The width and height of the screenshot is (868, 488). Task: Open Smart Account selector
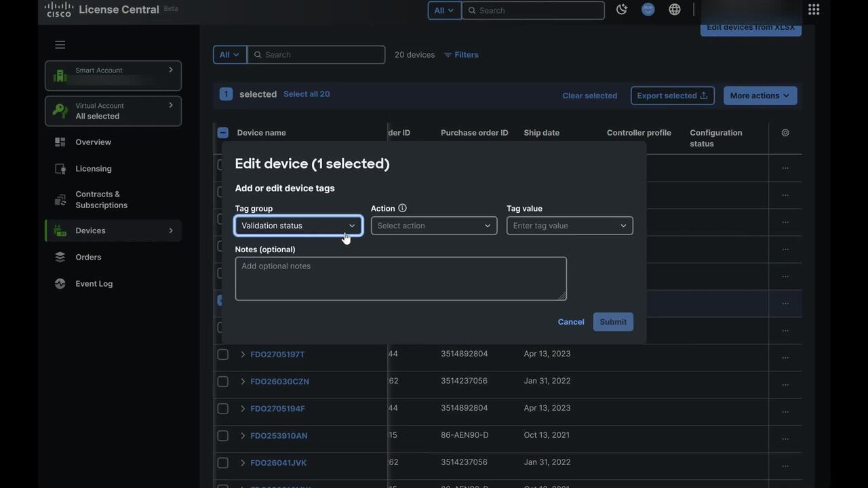[x=113, y=75]
